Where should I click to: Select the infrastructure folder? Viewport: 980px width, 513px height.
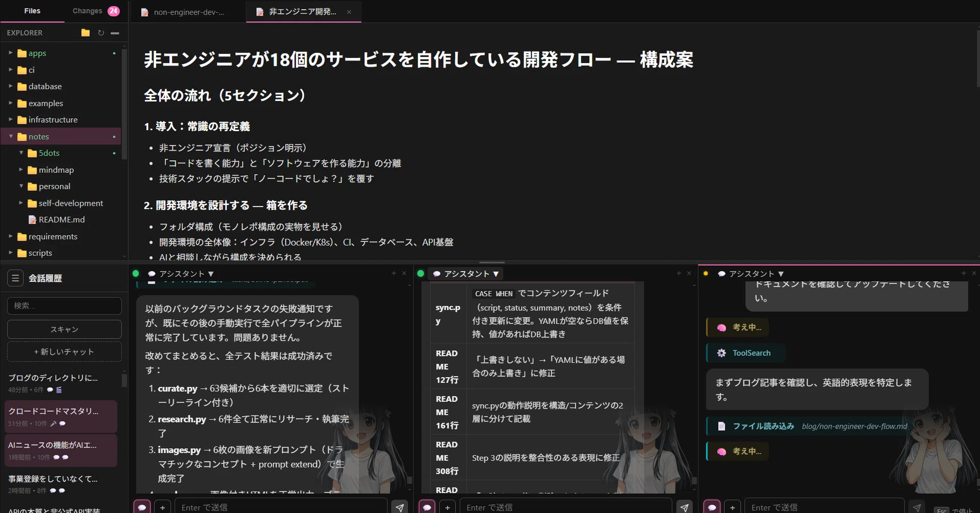(60, 119)
